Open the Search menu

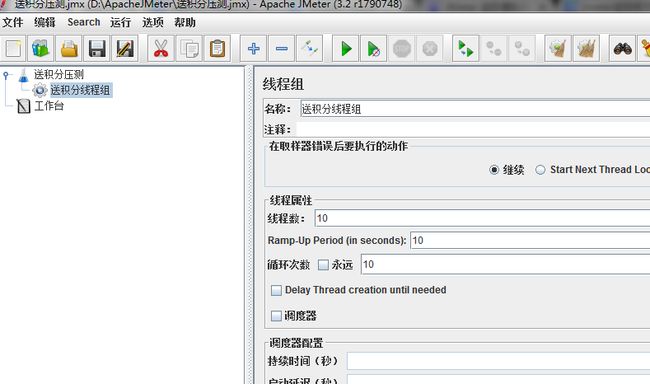click(x=84, y=22)
